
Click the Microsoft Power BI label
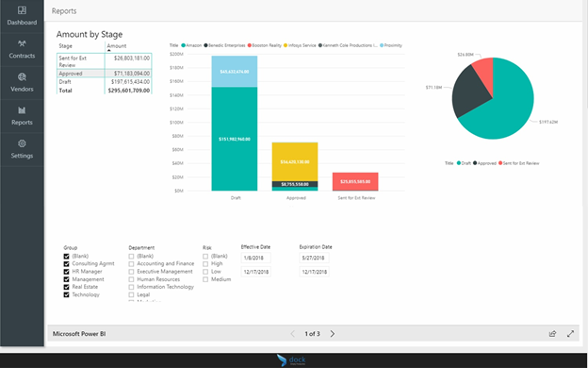pyautogui.click(x=79, y=333)
